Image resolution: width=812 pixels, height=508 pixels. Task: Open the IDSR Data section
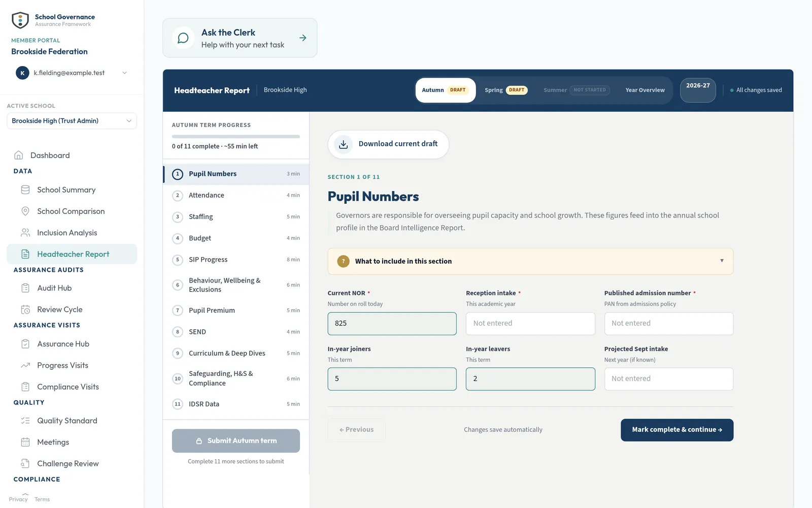coord(236,404)
